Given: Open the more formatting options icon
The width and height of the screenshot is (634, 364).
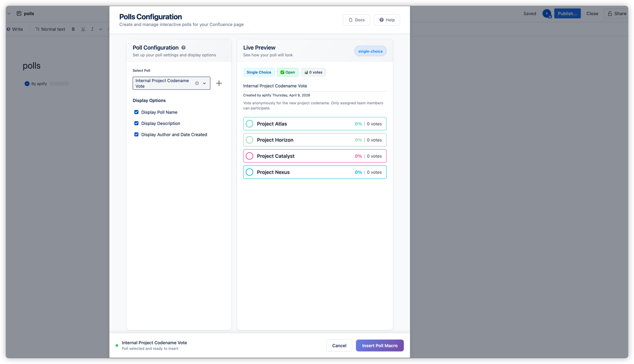Looking at the screenshot, I should tap(108, 29).
